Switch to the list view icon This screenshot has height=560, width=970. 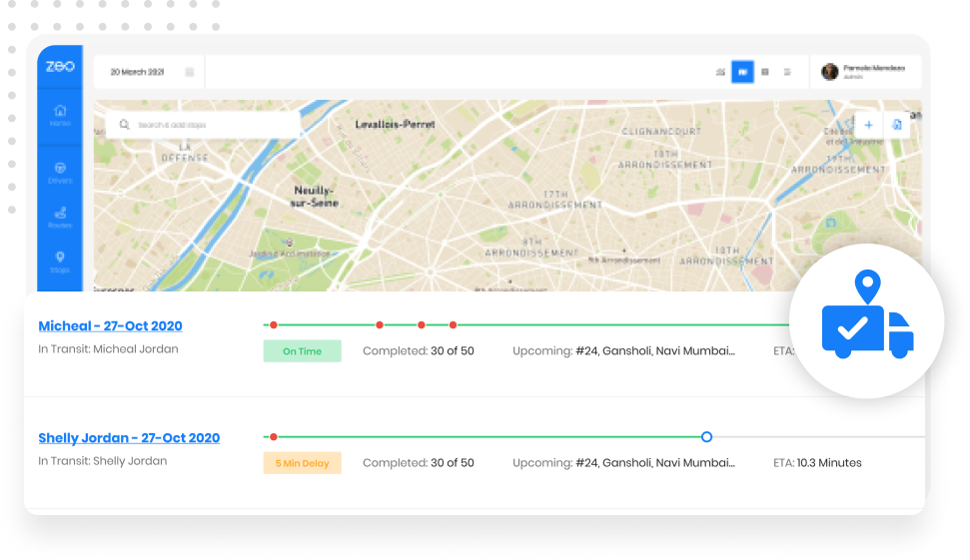tap(787, 72)
